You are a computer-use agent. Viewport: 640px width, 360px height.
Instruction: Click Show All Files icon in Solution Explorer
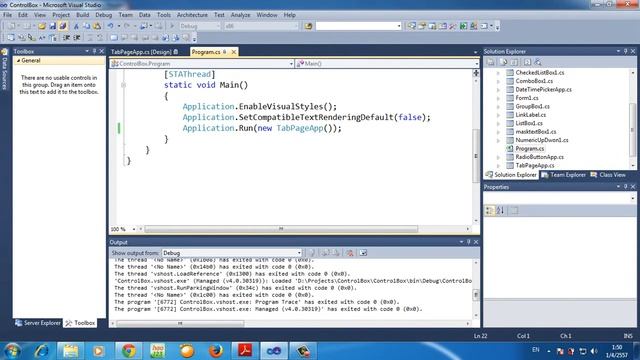tap(504, 62)
